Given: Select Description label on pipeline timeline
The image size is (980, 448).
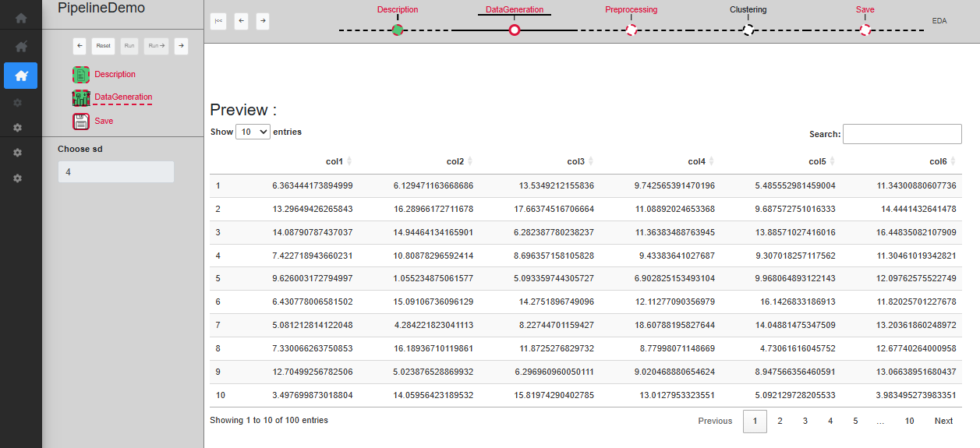Looking at the screenshot, I should click(398, 10).
